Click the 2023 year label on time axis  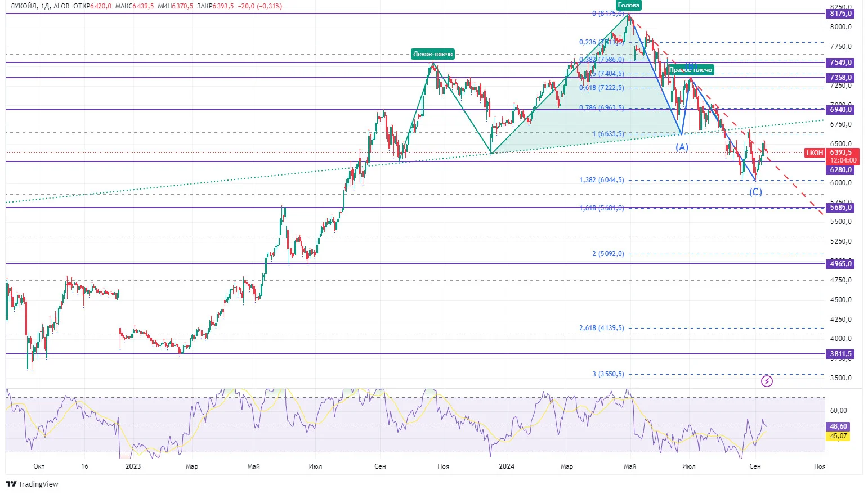[x=133, y=466]
